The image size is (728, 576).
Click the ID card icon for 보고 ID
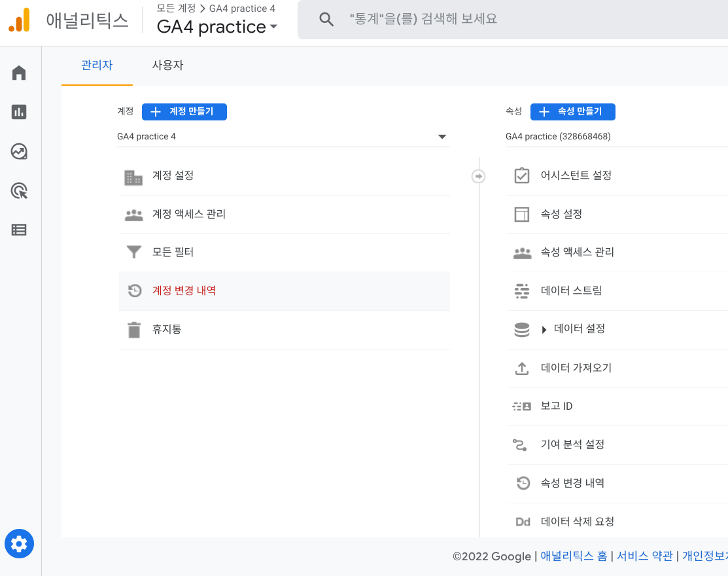pos(522,406)
